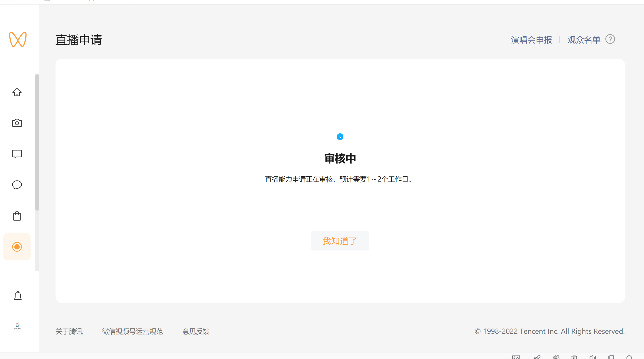644x359 pixels.
Task: Open the notification bell icon
Action: (17, 296)
